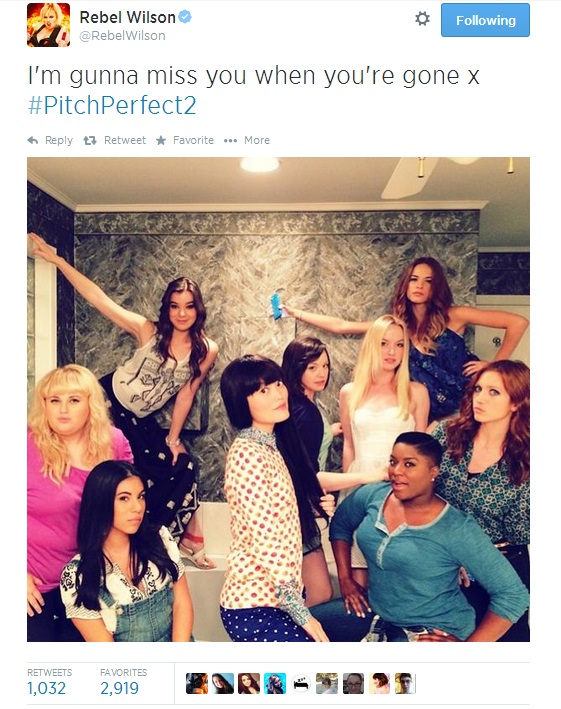Image resolution: width=561 pixels, height=709 pixels.
Task: Click the Rebel Wilson display name
Action: tap(127, 18)
